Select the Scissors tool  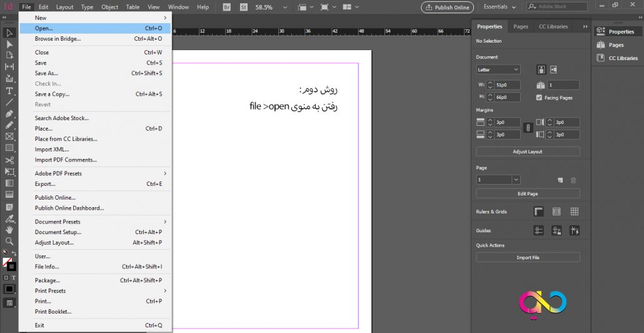pyautogui.click(x=9, y=160)
